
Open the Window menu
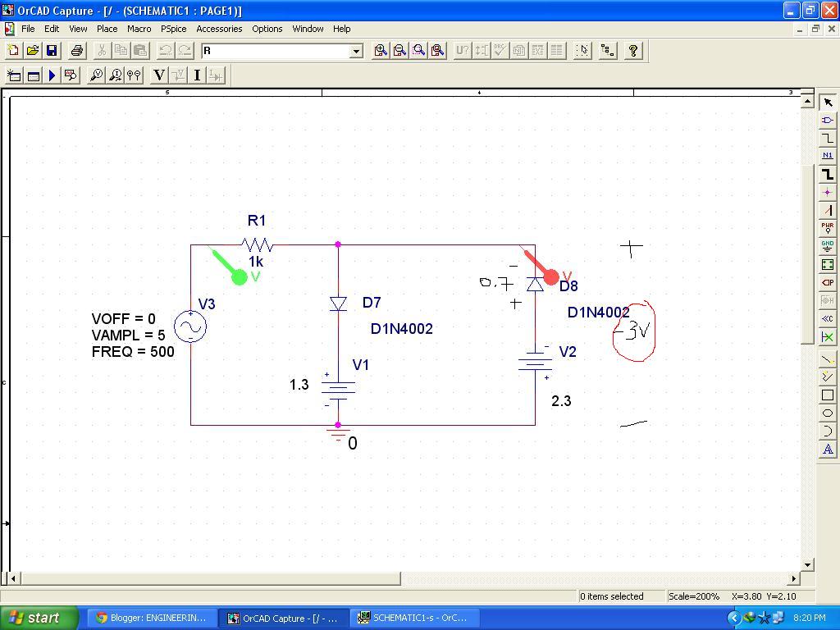point(308,29)
